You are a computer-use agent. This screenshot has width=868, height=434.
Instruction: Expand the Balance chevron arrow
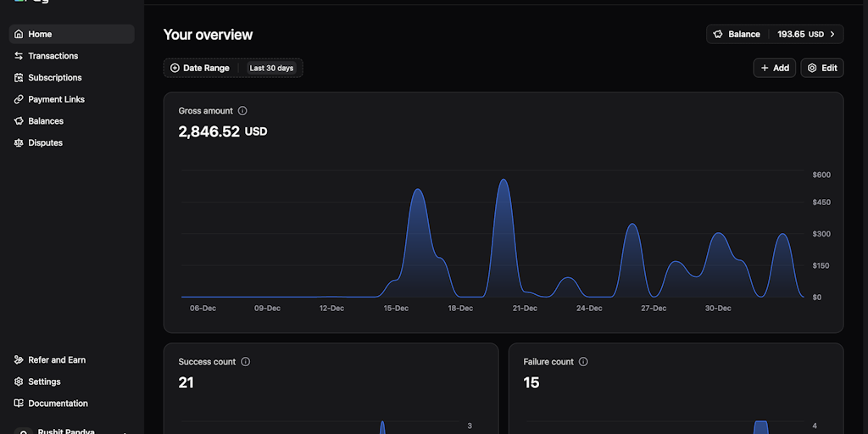[x=832, y=34]
